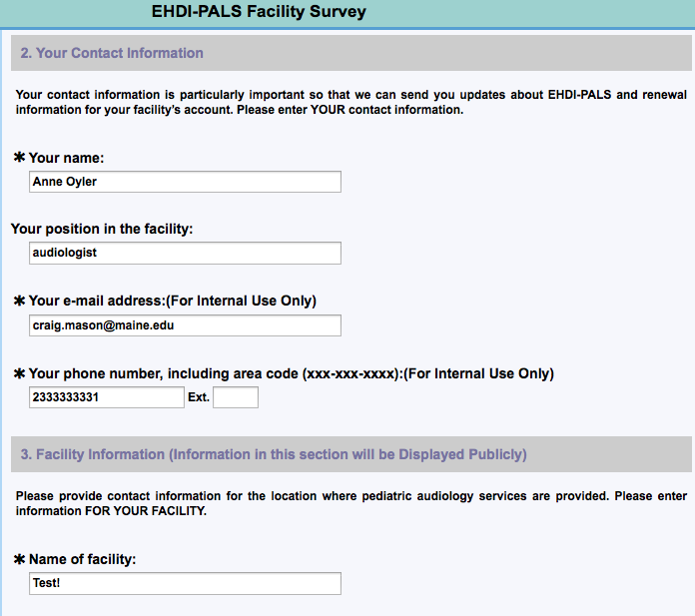Click the Your phone number label text
695x616 pixels.
pos(291,374)
